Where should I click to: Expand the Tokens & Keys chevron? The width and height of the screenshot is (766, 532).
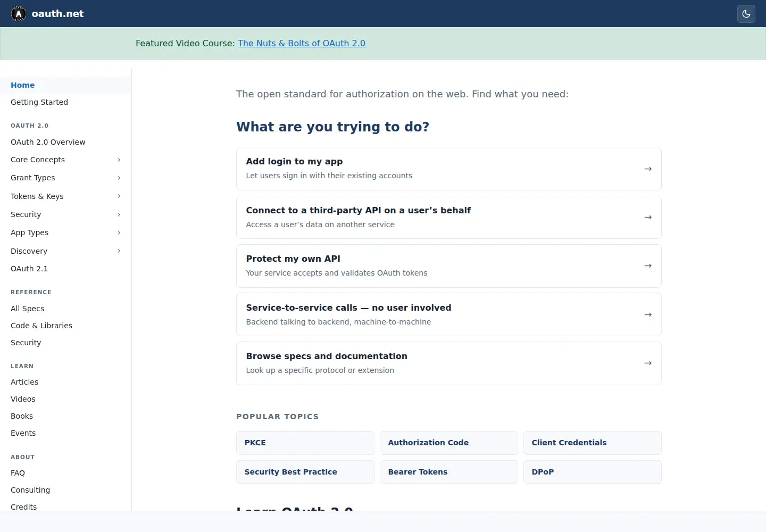pyautogui.click(x=119, y=196)
